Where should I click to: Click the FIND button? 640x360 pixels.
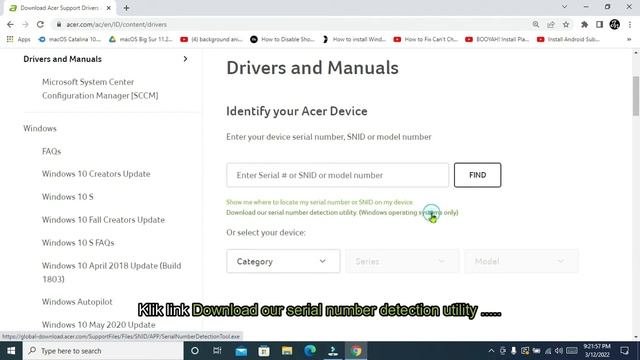[478, 175]
